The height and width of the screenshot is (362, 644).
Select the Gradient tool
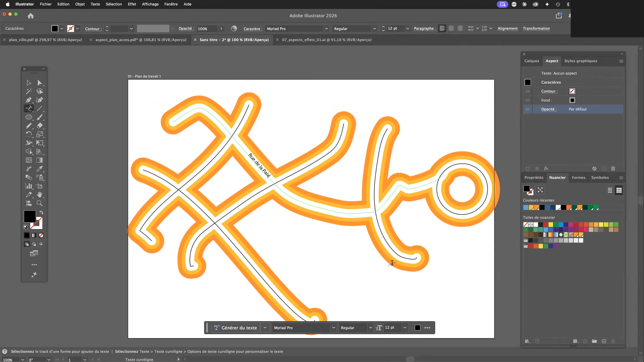[x=40, y=160]
